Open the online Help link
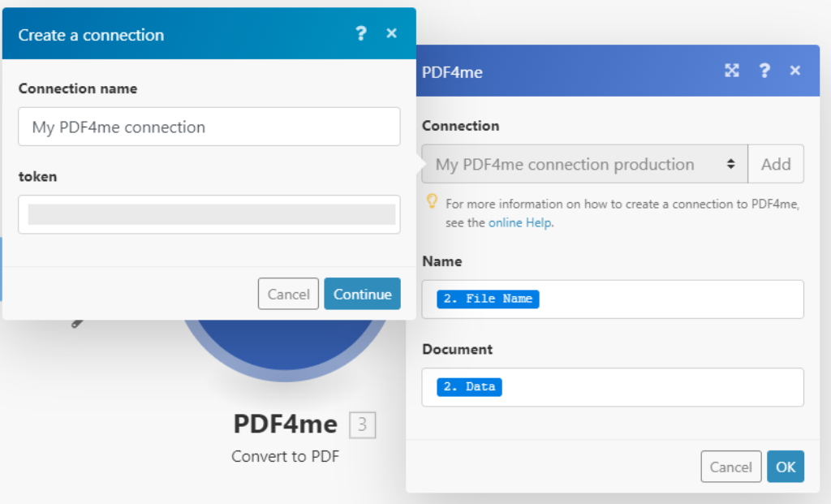This screenshot has width=831, height=504. 520,222
